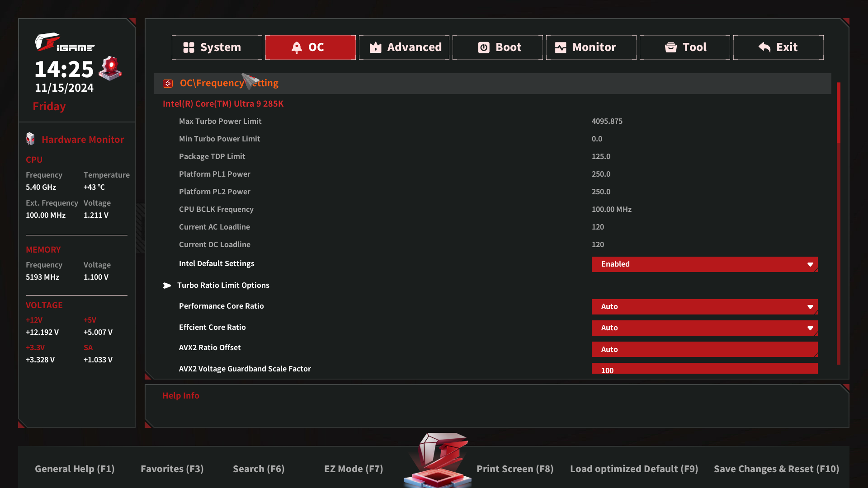
Task: Click Save Changes & Reset (F10)
Action: [x=776, y=469]
